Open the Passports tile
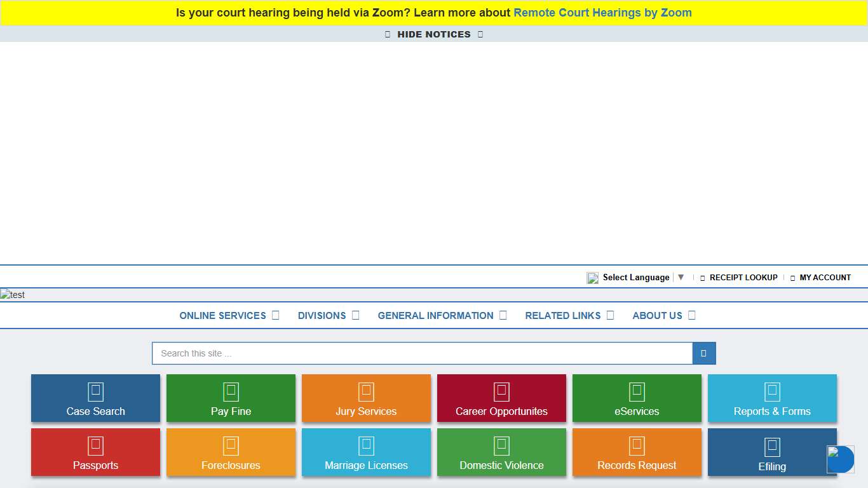This screenshot has height=488, width=868. 95,452
